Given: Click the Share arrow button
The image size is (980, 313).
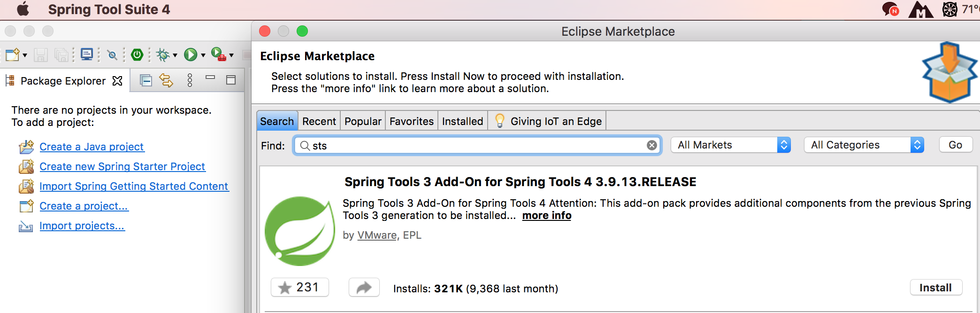Looking at the screenshot, I should coord(364,287).
